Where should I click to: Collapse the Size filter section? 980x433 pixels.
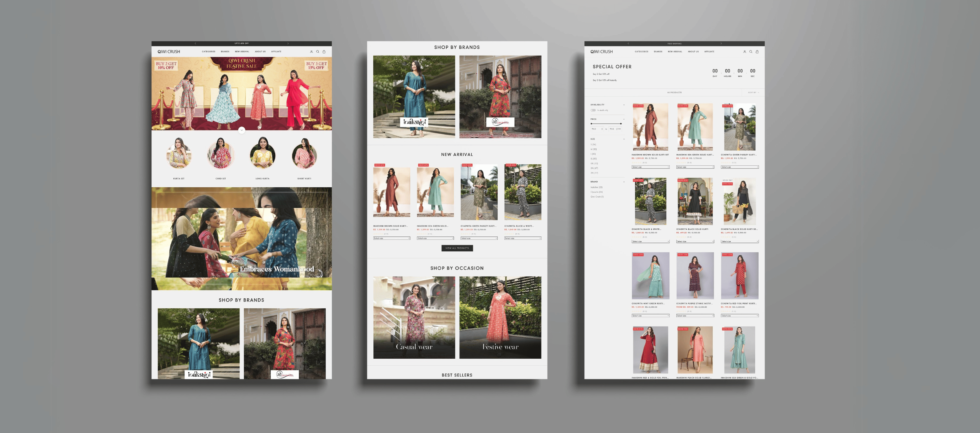tap(624, 139)
